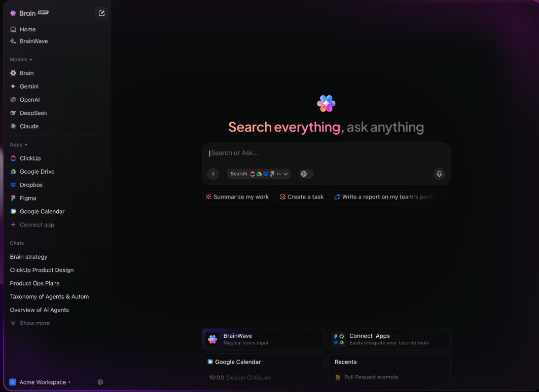The height and width of the screenshot is (392, 539).
Task: Open the Taxonomy of Agents & Autom chat
Action: click(x=49, y=297)
